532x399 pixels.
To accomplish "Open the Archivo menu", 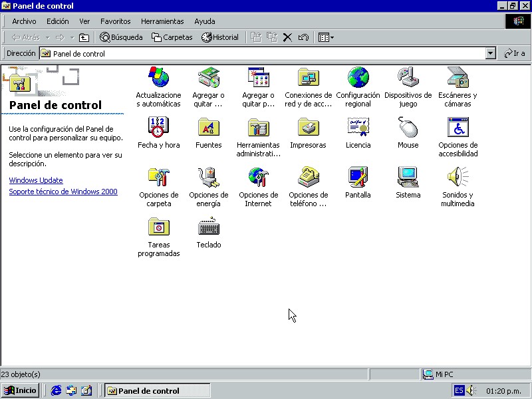I will click(24, 21).
